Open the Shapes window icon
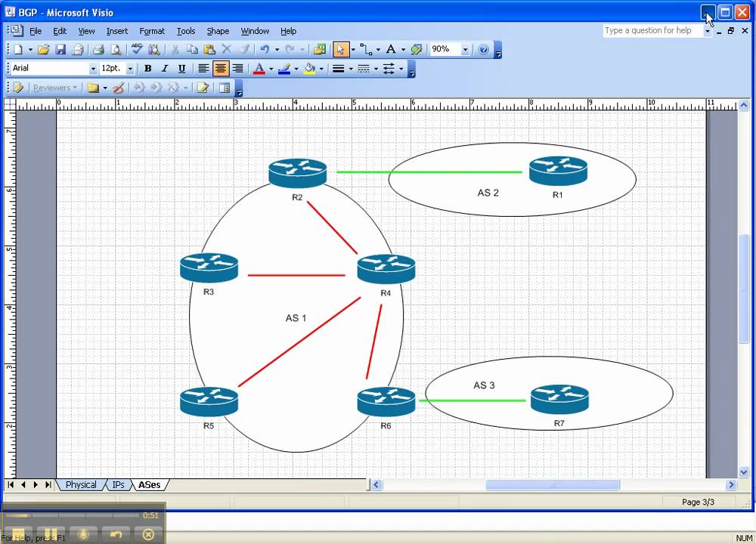 [319, 49]
